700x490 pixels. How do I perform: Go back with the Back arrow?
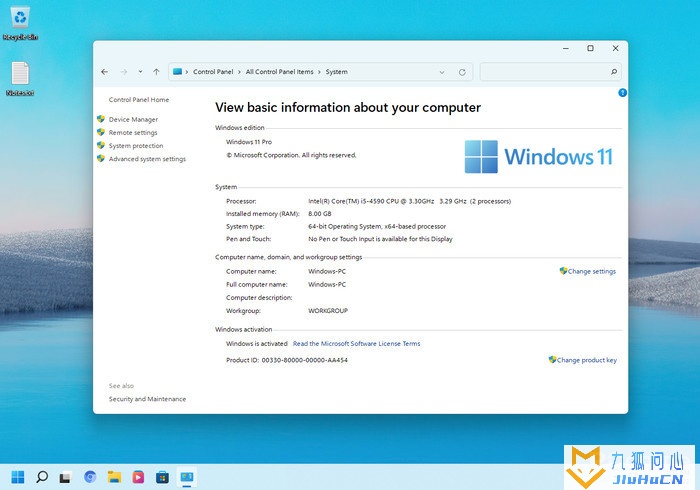coord(104,72)
